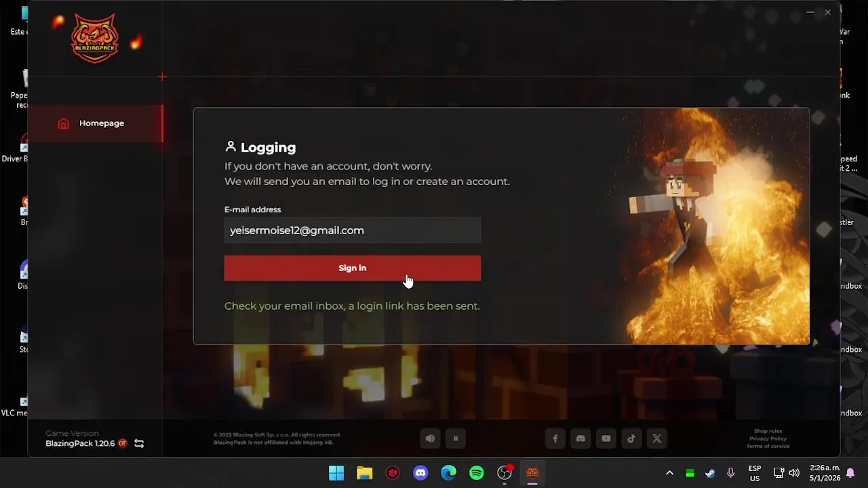Switch game version with arrows icon

point(139,443)
